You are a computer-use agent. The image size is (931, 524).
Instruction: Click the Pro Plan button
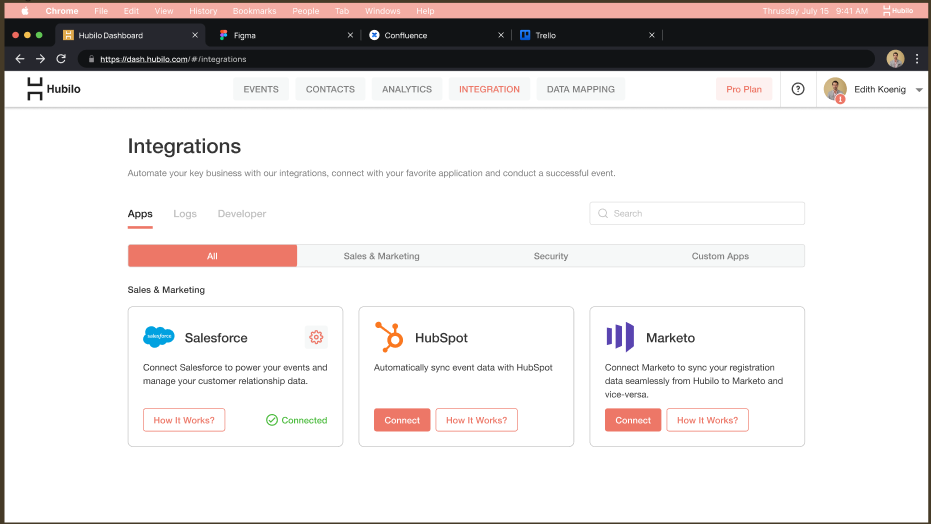point(743,89)
